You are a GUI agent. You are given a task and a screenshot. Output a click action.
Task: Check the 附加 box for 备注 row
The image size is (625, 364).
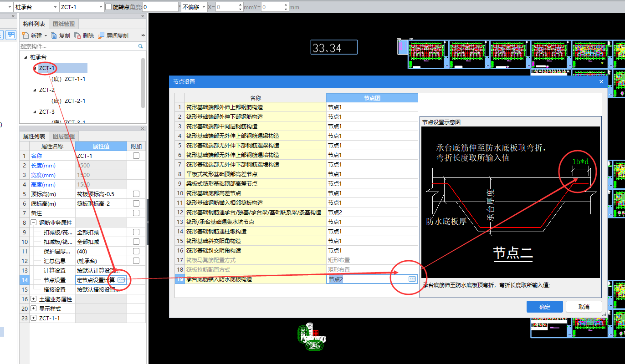point(136,213)
